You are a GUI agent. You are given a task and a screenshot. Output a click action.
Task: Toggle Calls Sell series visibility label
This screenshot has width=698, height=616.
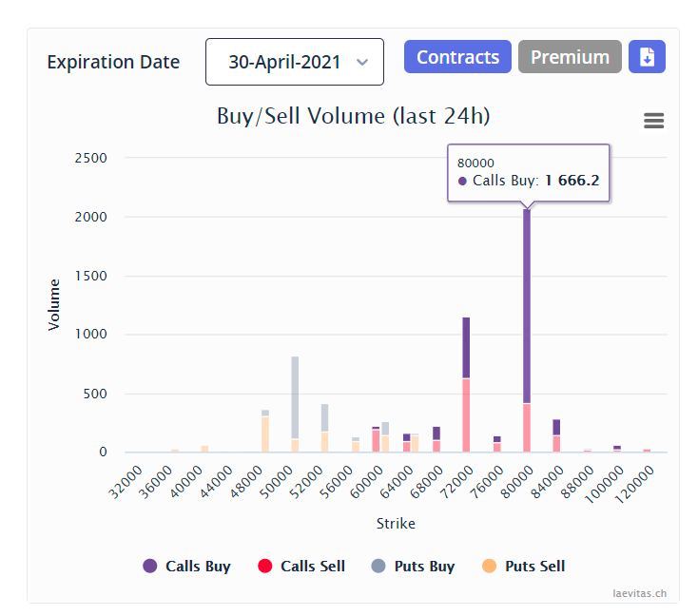tap(312, 566)
